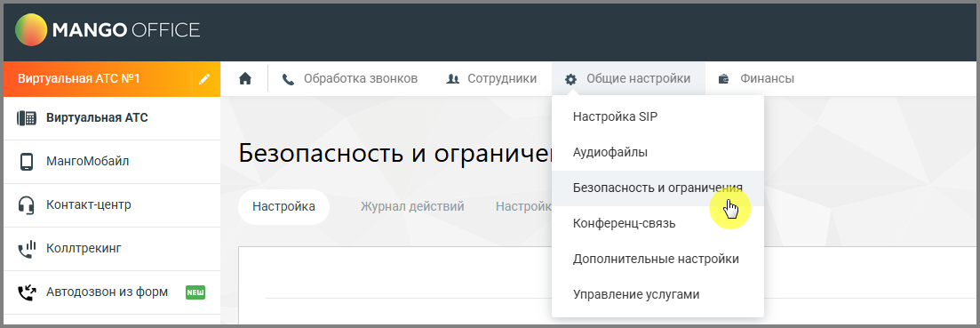Click the Виртуальная АТС №1 header
980x328 pixels.
click(112, 79)
